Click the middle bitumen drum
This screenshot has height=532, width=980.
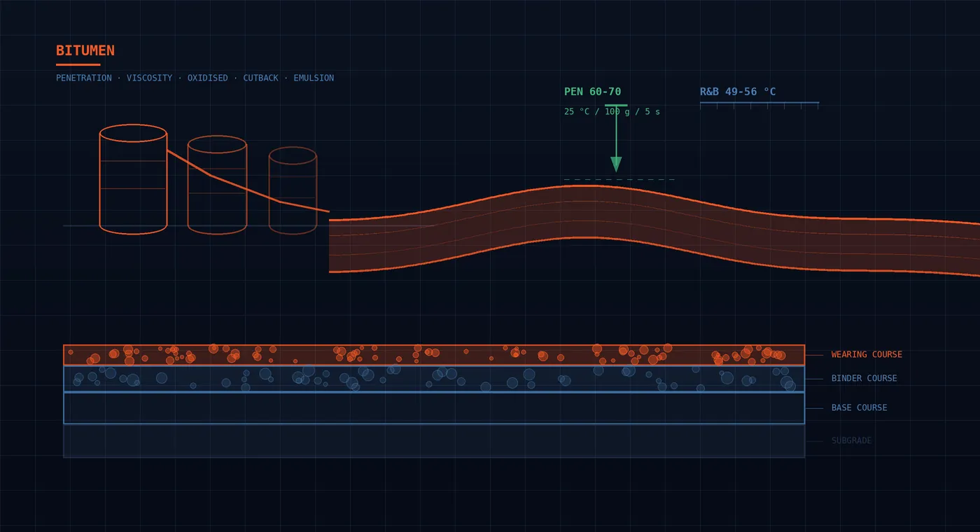(x=217, y=185)
